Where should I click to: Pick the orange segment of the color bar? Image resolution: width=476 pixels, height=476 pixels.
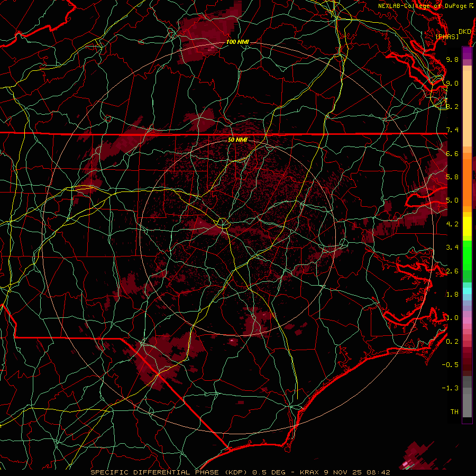[467, 182]
